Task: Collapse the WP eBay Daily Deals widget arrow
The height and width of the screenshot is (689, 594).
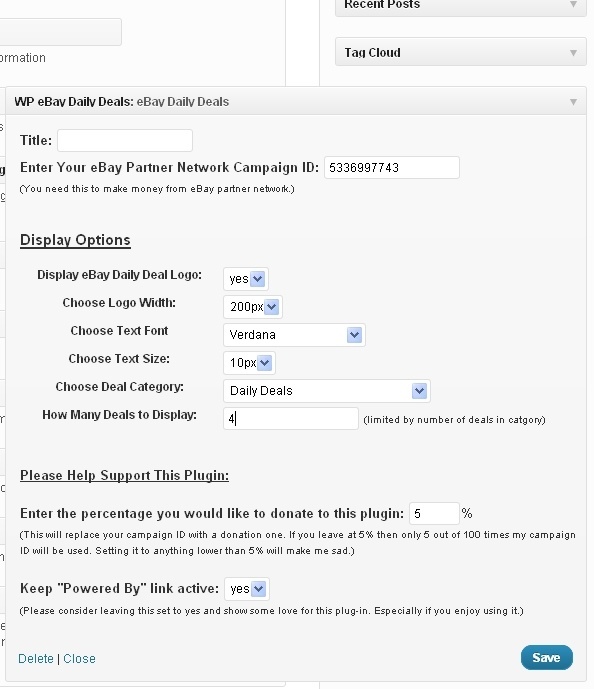Action: 573,102
